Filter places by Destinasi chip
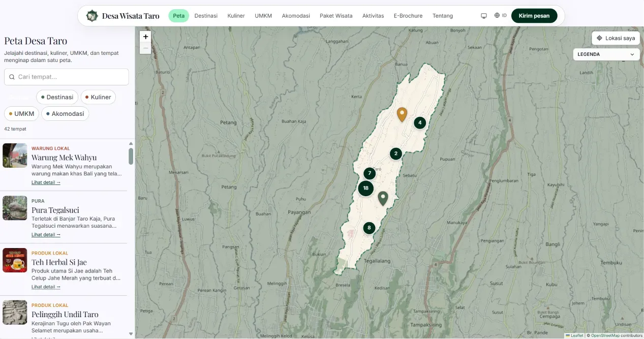 click(x=57, y=97)
